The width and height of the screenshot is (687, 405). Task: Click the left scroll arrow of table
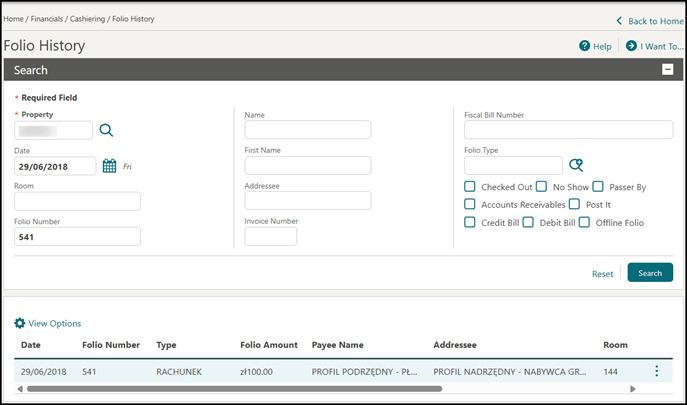click(x=20, y=389)
